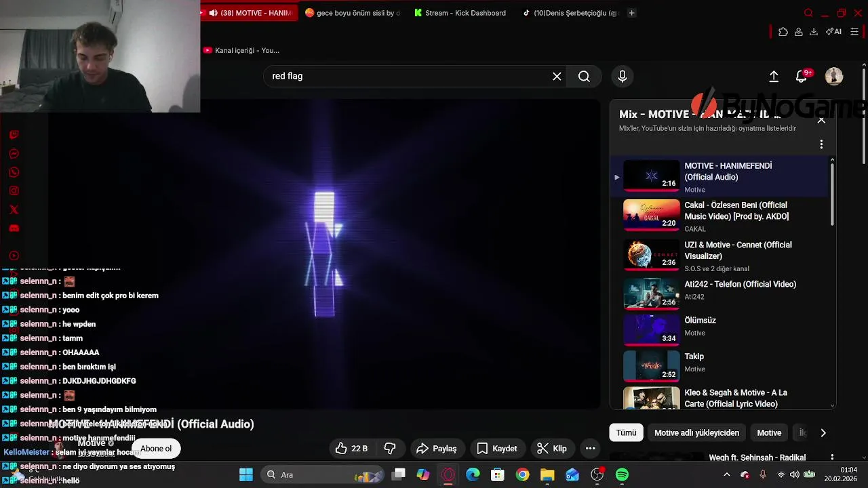This screenshot has width=868, height=488.
Task: Clear the YouTube search box text
Action: point(557,77)
